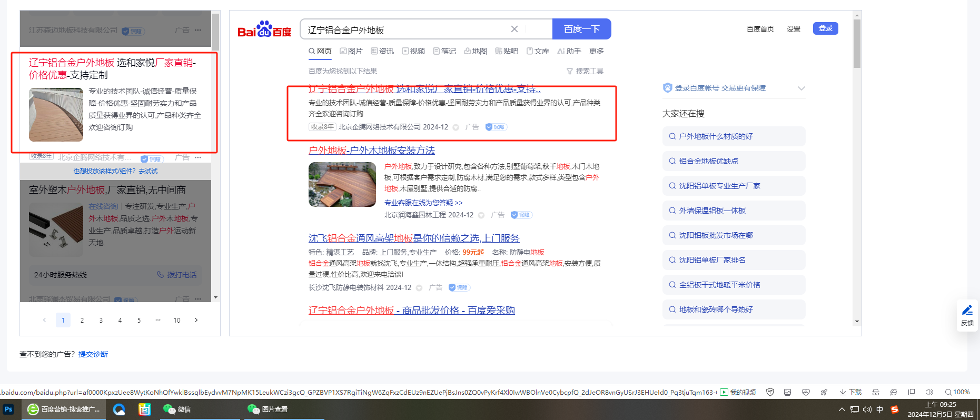Screen dimensions: 980x420
Task: Click the next page arrow in pagination
Action: tap(196, 320)
